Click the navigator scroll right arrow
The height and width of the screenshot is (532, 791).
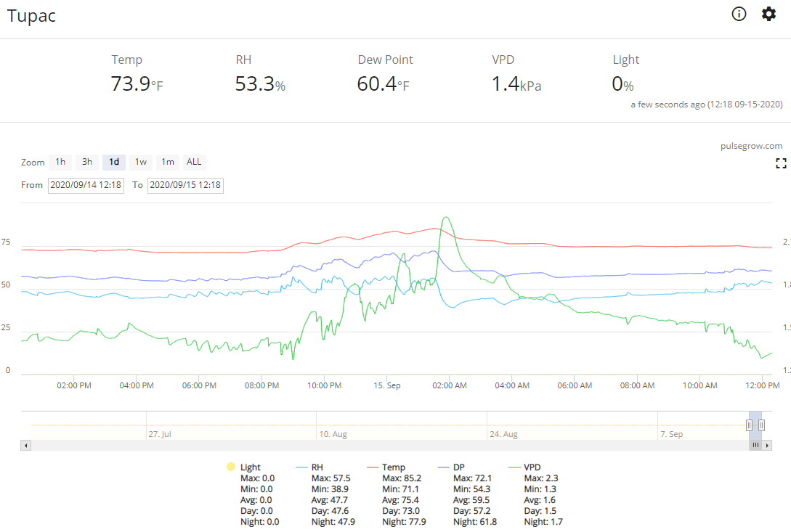(767, 445)
